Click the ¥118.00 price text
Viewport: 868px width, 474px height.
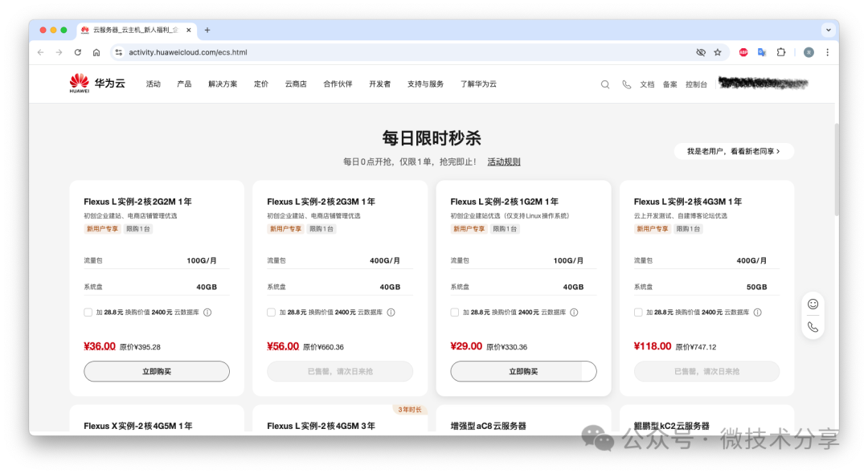[652, 346]
